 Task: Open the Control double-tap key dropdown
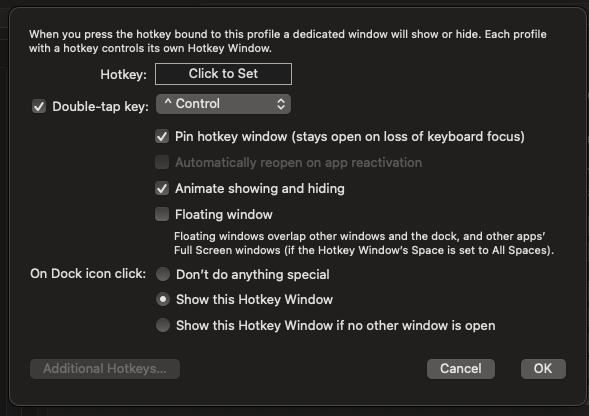[223, 104]
